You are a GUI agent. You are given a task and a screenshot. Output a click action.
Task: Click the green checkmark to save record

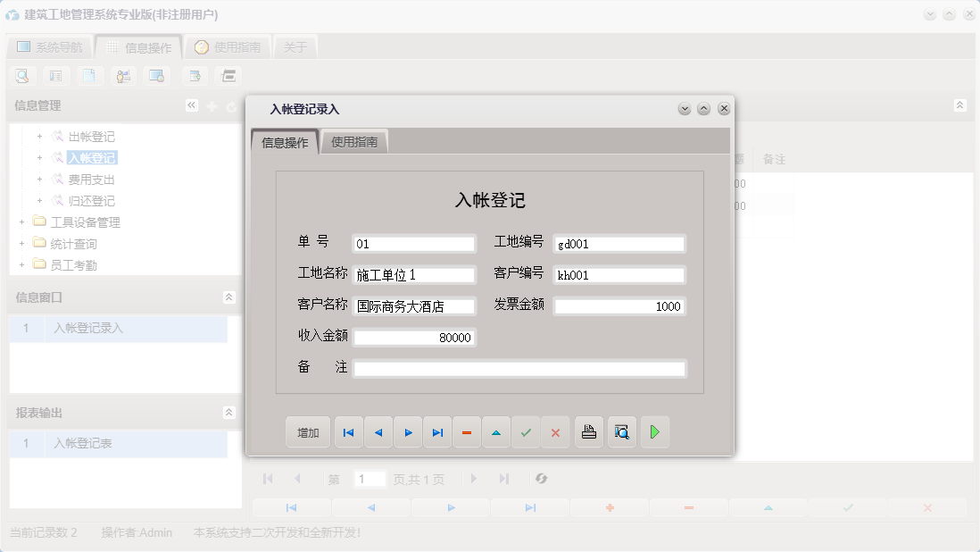point(526,431)
